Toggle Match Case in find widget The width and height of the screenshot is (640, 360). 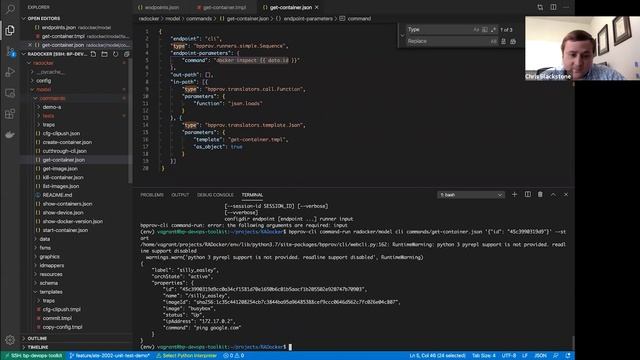(x=476, y=29)
